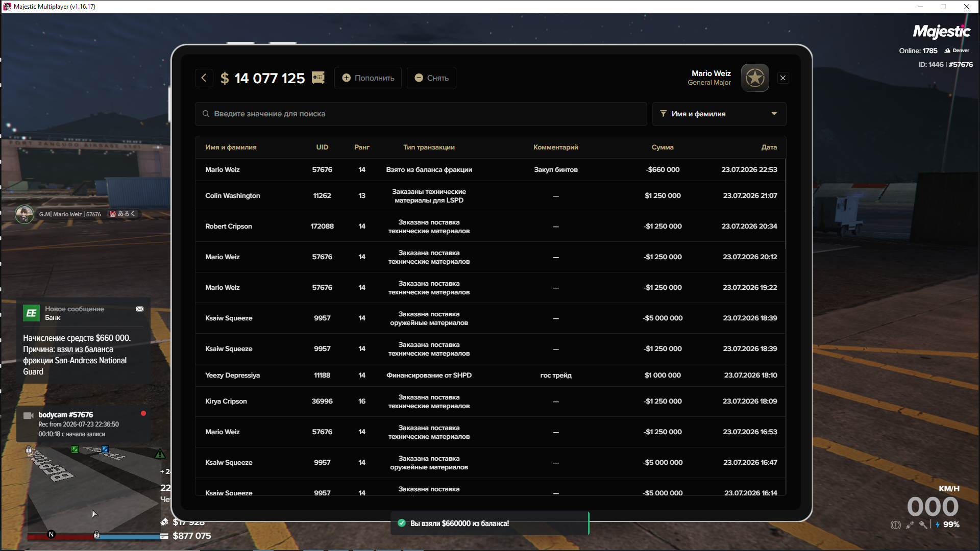Click the envelope icon on the bank message
This screenshot has width=980, height=551.
[x=140, y=309]
